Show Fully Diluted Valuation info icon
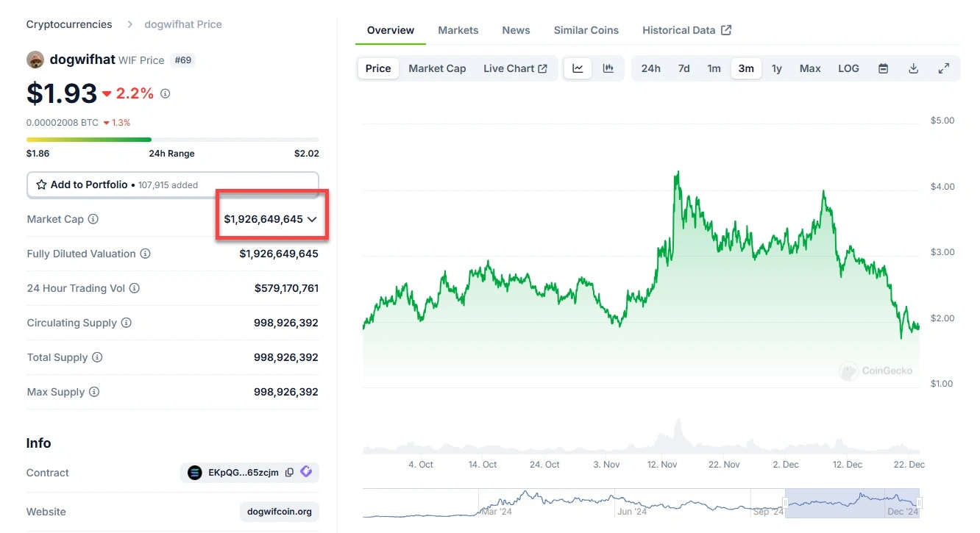The image size is (980, 533). pos(146,254)
